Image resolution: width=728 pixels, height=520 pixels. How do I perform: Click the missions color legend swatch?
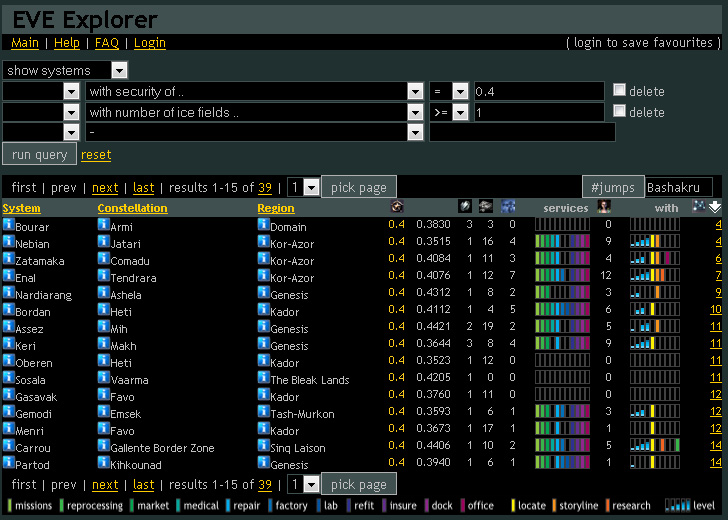10,506
